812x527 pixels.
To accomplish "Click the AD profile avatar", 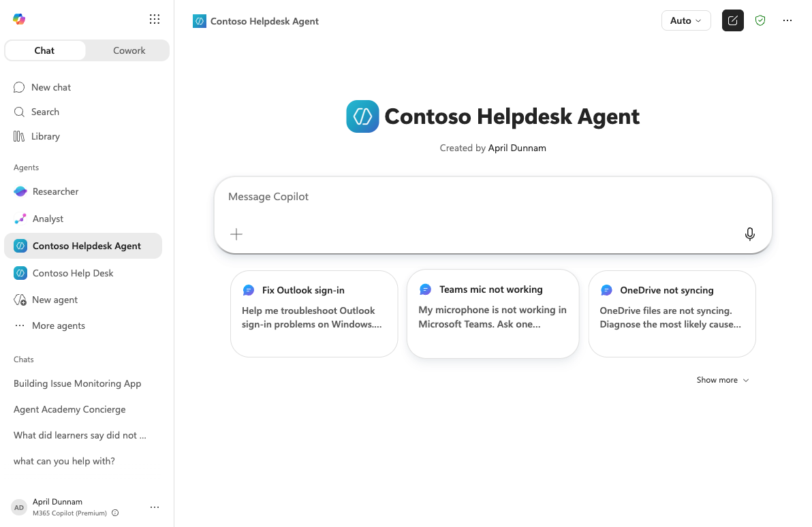I will (x=19, y=507).
